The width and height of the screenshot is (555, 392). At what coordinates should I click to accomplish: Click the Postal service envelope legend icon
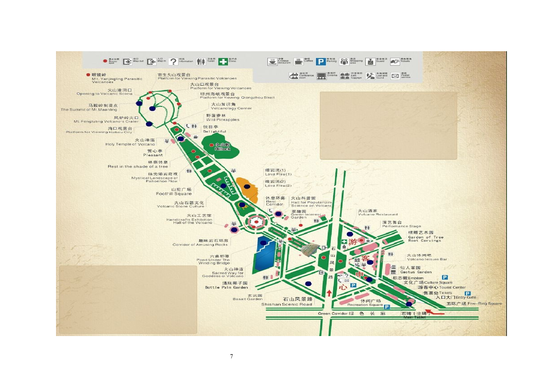pyautogui.click(x=395, y=76)
